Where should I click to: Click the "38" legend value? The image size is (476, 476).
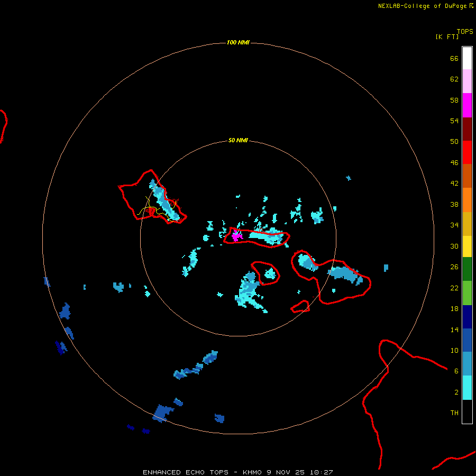point(454,205)
